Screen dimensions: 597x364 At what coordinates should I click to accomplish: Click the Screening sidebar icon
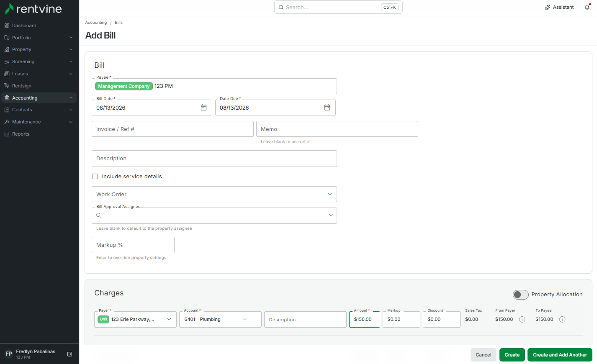coord(7,62)
